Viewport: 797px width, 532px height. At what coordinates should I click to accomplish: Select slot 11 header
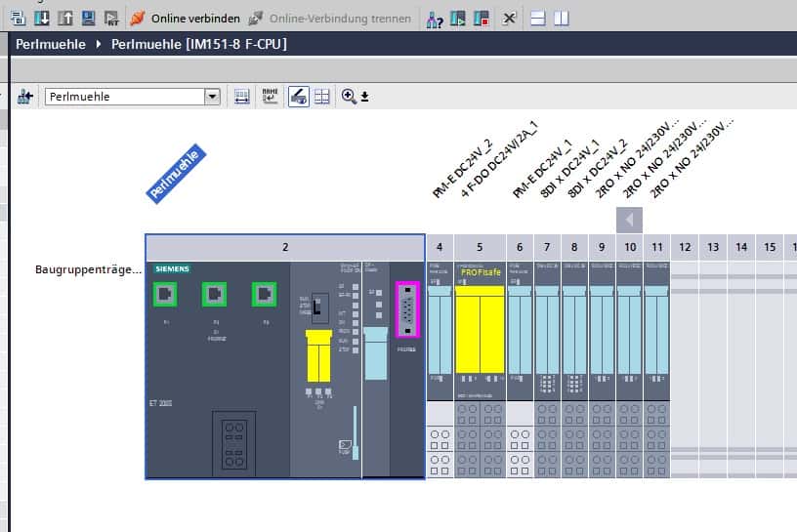click(657, 248)
